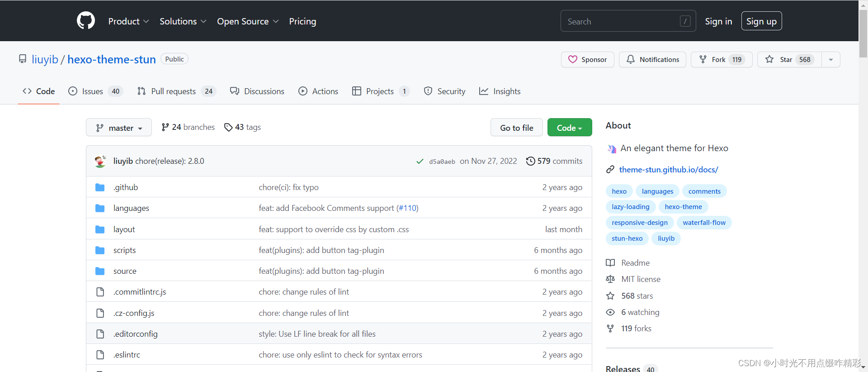Viewport: 868px width, 372px height.
Task: Click the stun-hexo topic tag
Action: (627, 238)
